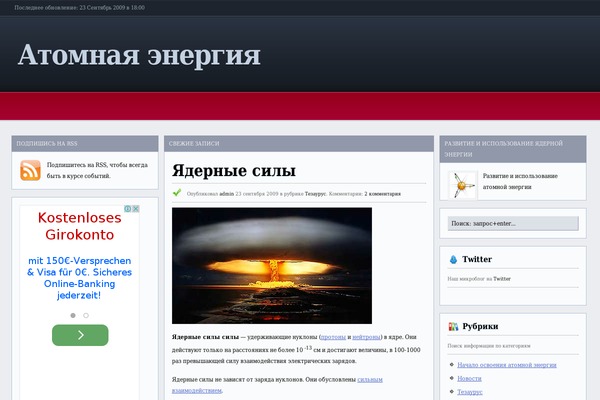Click the orange RSS feed icon
Image resolution: width=600 pixels, height=400 pixels.
click(30, 170)
